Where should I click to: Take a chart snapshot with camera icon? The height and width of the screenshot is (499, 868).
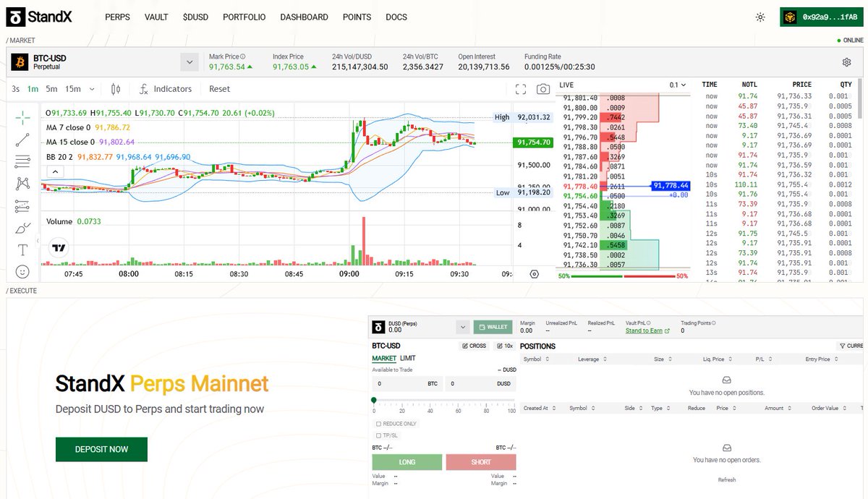tap(542, 88)
